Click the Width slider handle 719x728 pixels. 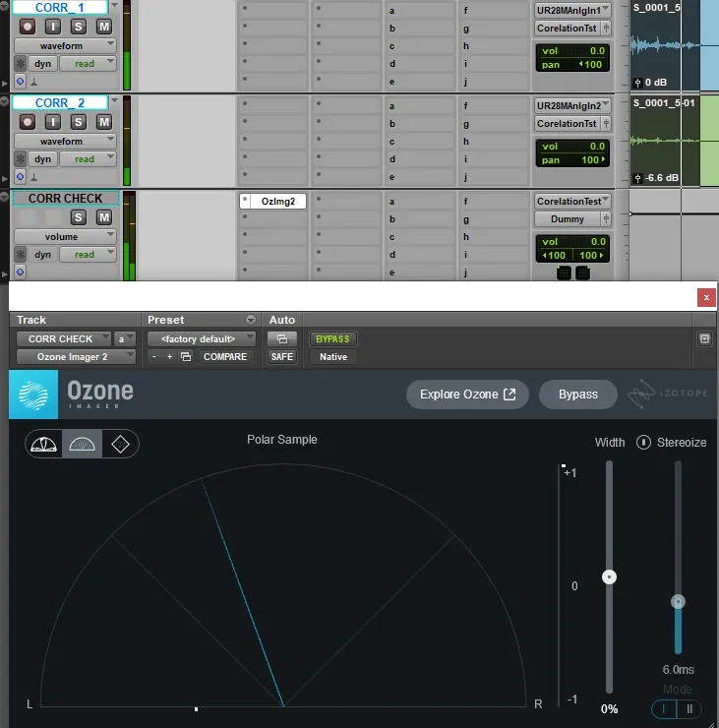(x=609, y=577)
